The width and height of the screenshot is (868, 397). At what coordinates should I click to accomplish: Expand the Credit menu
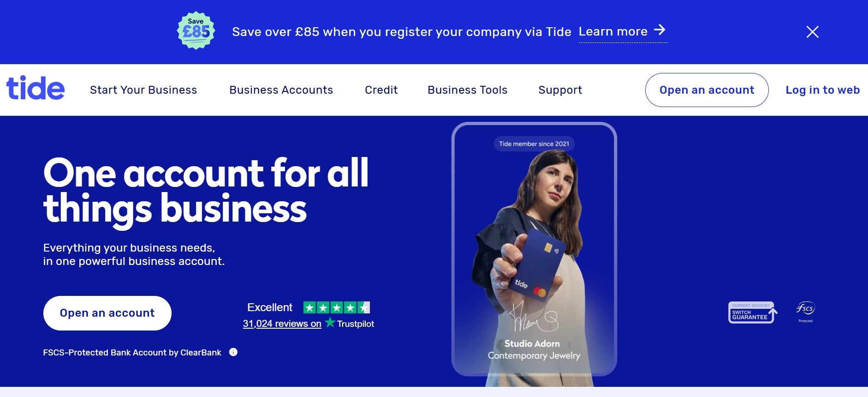[381, 90]
